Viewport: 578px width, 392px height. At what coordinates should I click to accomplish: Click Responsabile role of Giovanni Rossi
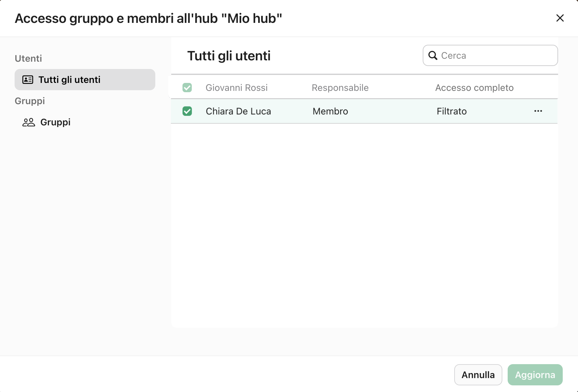(x=340, y=88)
